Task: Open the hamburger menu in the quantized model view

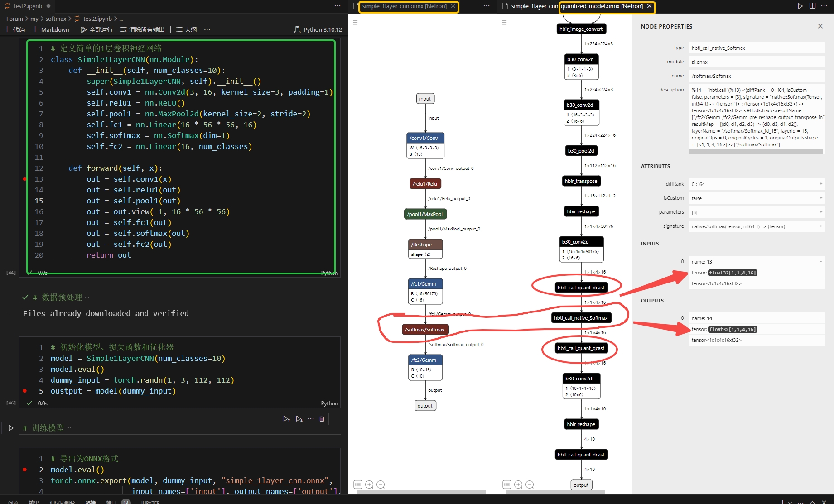Action: tap(504, 23)
